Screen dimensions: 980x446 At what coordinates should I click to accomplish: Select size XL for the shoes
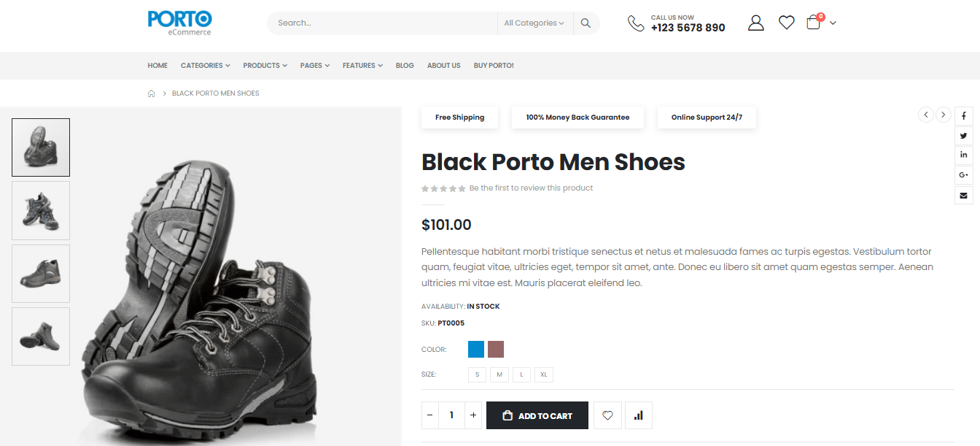[543, 374]
